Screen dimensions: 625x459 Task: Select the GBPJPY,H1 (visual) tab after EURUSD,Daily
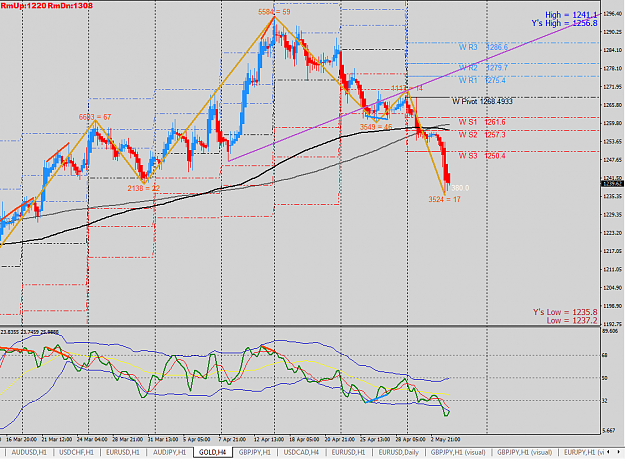[458, 452]
